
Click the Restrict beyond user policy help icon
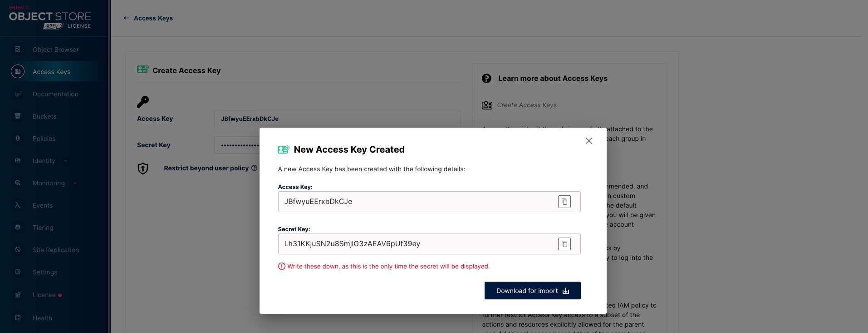pos(254,168)
